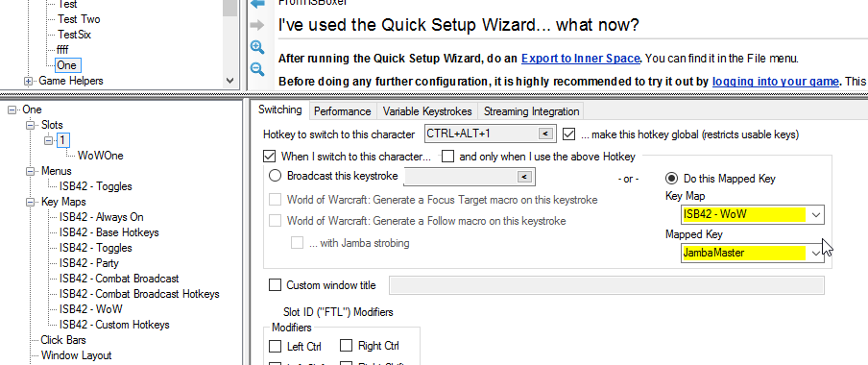Click the gray forward arrow icon
Screen dimensions: 868x365
[x=257, y=24]
